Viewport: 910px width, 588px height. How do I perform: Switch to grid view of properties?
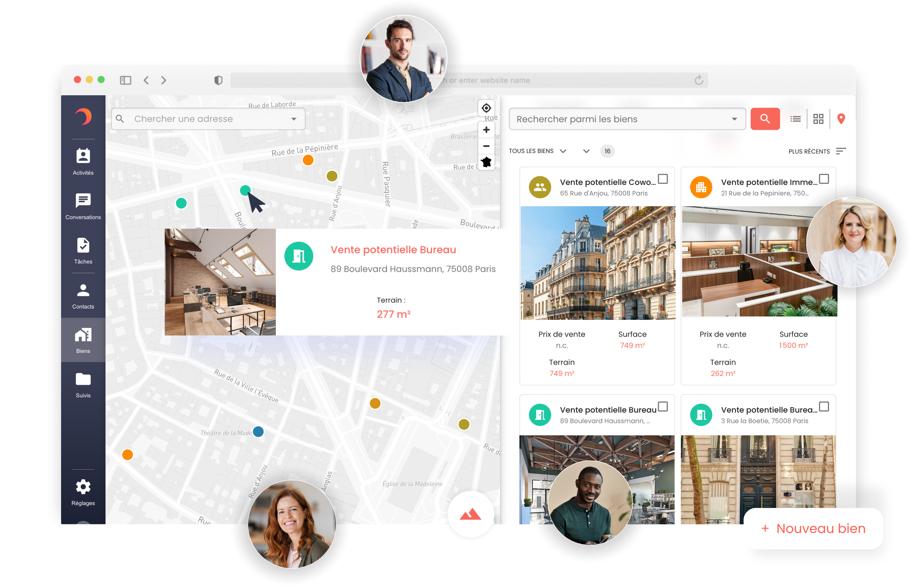[818, 119]
